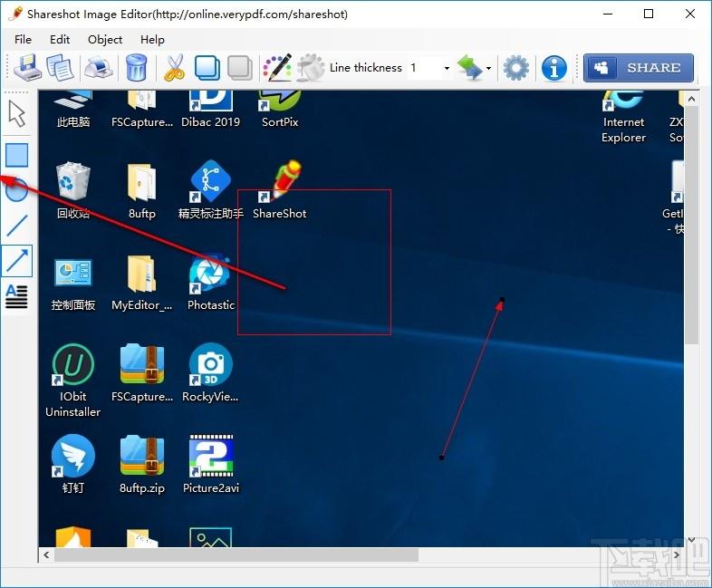Click the SHARE button

[x=639, y=68]
